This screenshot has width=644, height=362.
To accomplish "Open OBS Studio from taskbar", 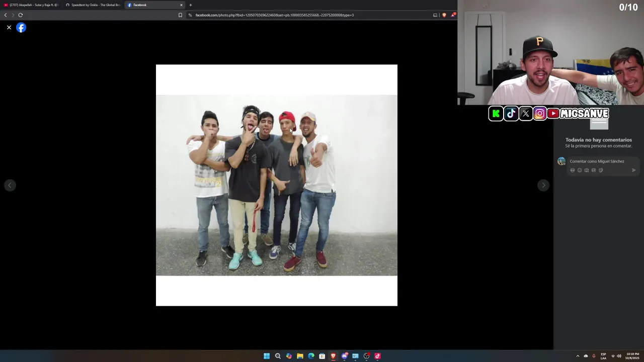I will tap(366, 356).
